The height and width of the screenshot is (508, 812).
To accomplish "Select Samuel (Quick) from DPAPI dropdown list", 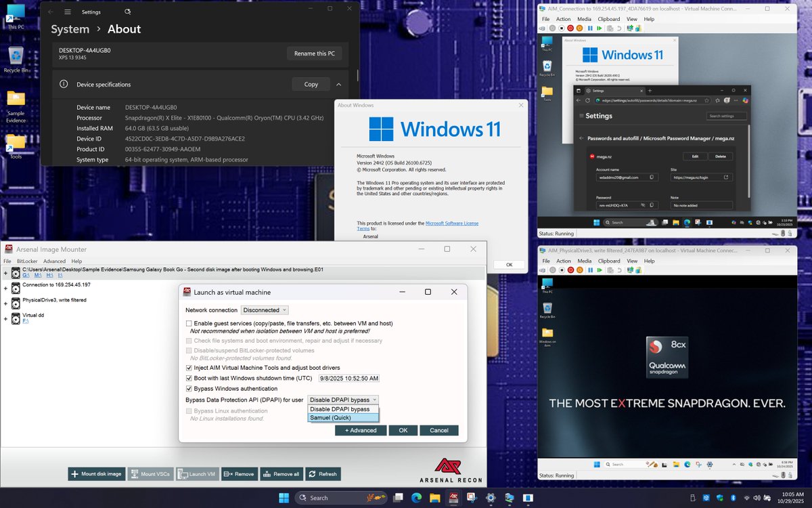I will click(344, 417).
